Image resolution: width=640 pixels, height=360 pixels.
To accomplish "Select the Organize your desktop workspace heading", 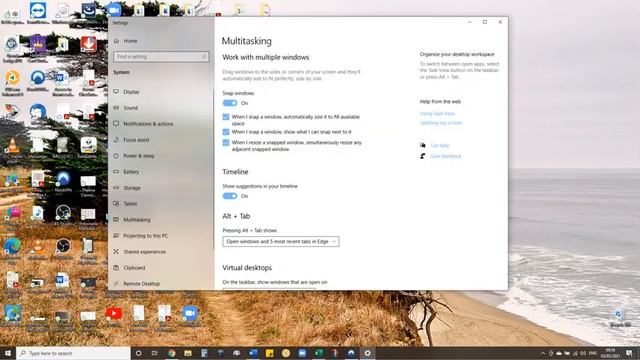I will point(457,54).
